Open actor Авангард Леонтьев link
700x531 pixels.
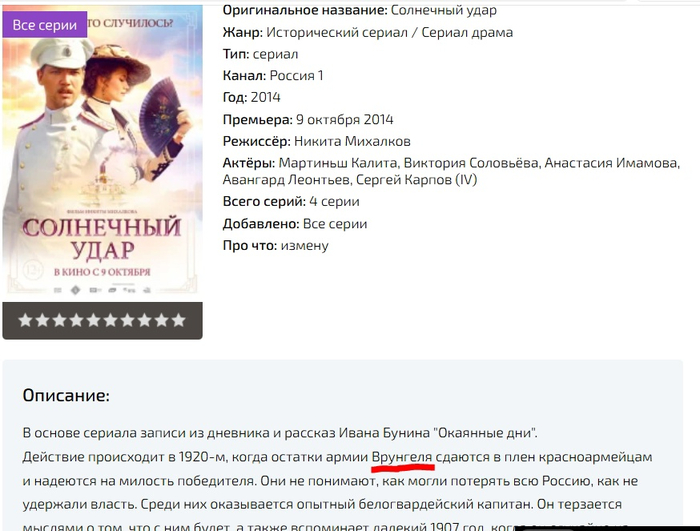pos(286,180)
